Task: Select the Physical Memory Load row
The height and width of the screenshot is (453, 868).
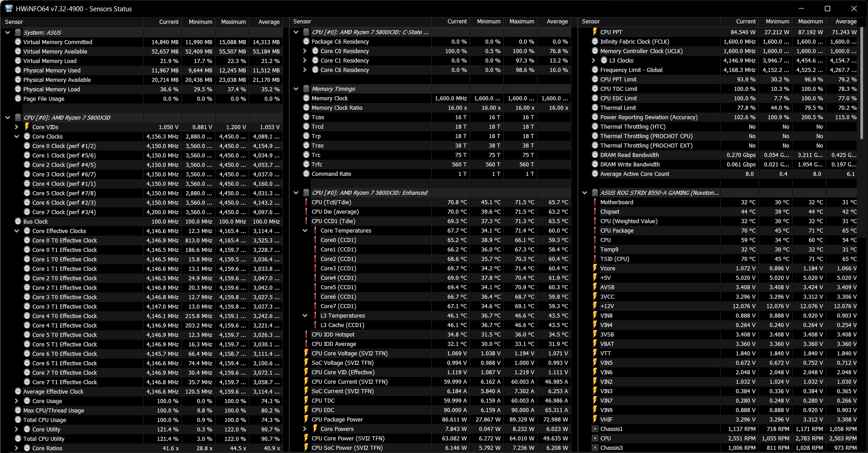Action: click(143, 89)
